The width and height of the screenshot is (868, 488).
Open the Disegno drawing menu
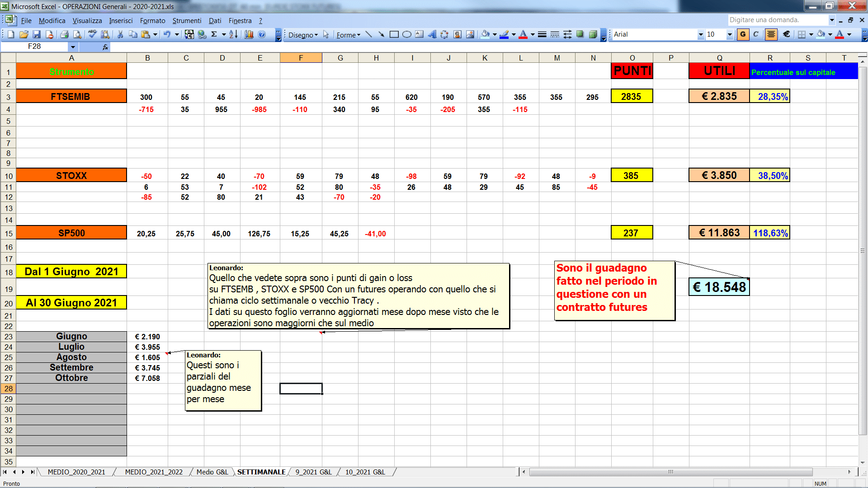303,35
